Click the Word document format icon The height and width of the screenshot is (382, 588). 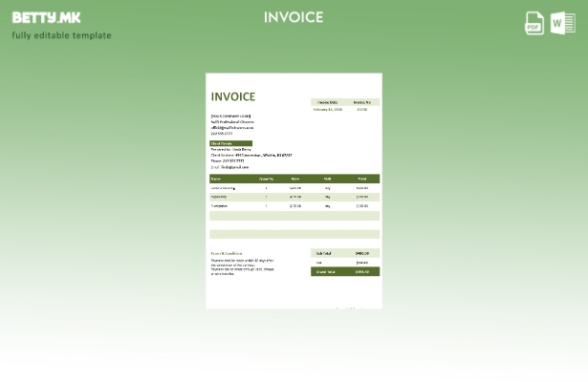(562, 23)
